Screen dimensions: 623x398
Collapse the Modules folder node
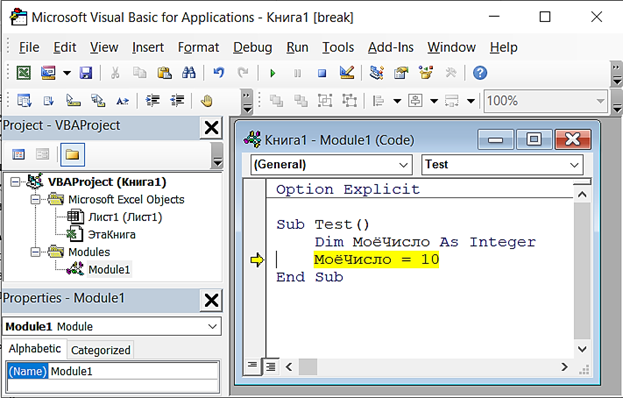(x=35, y=252)
